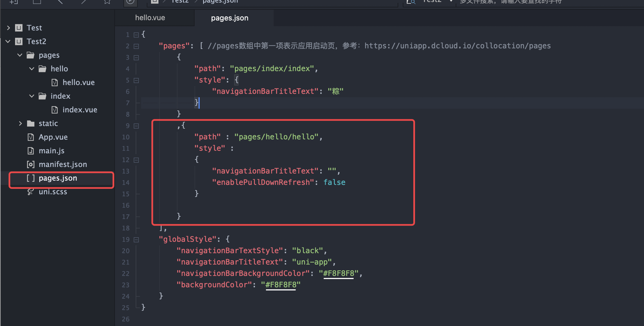644x326 pixels.
Task: Click the "black" string value
Action: (307, 251)
